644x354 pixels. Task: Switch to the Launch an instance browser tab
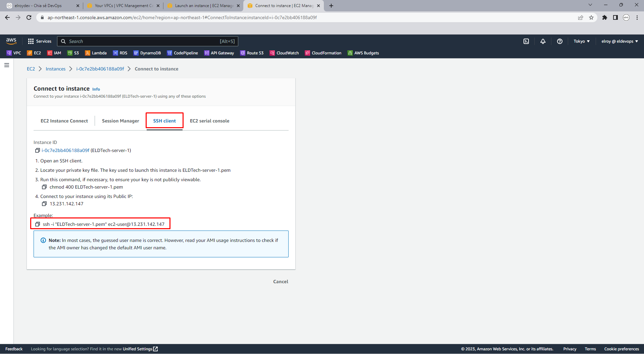[x=204, y=6]
